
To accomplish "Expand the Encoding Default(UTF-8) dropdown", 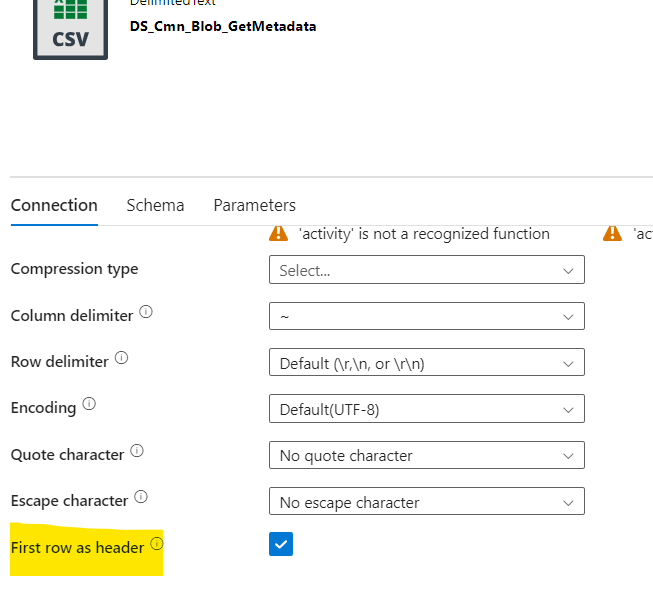I will click(x=426, y=409).
